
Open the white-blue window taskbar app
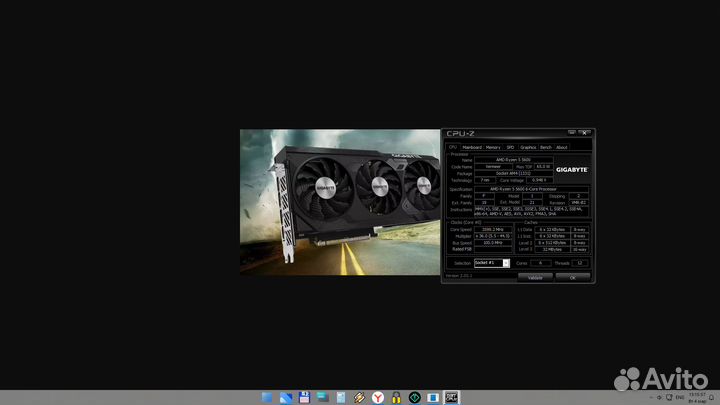pos(433,398)
